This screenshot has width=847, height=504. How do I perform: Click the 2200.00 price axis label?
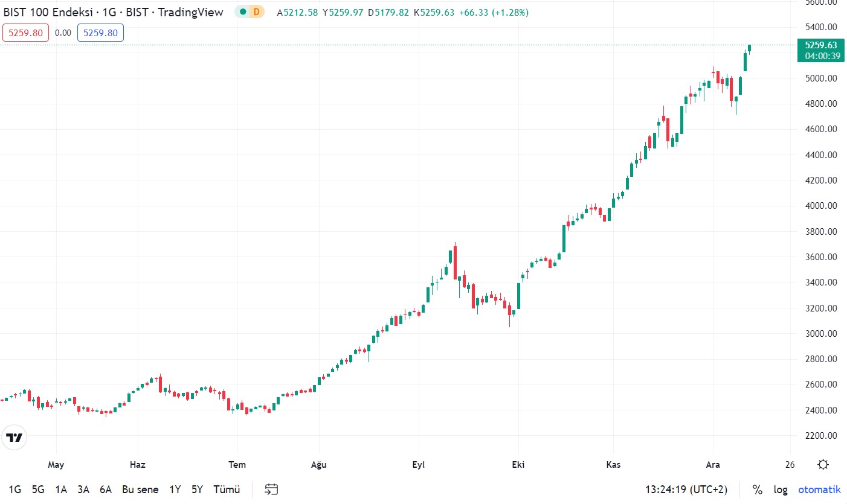tap(821, 436)
